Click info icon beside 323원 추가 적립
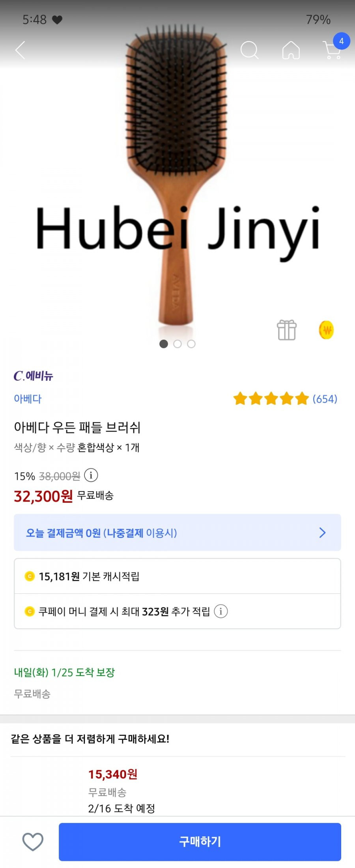Screen dimensions: 355x868 pyautogui.click(x=221, y=612)
